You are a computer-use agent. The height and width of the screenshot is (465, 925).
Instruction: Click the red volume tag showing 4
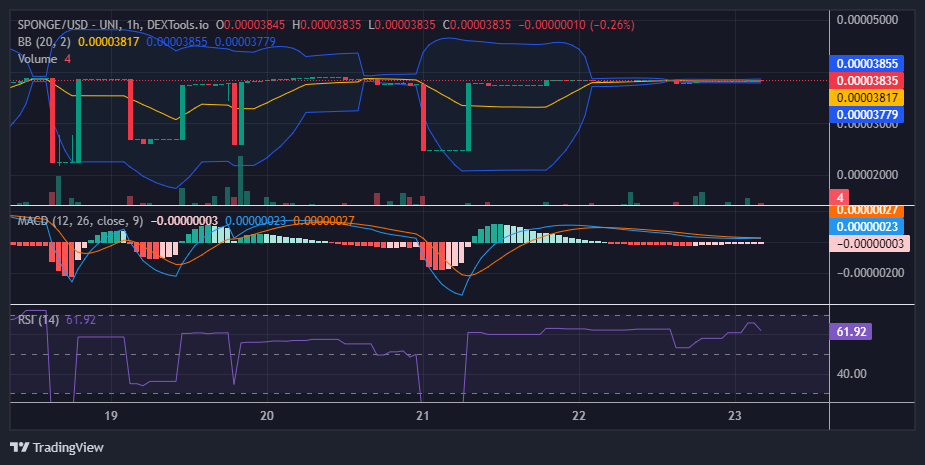pos(839,198)
